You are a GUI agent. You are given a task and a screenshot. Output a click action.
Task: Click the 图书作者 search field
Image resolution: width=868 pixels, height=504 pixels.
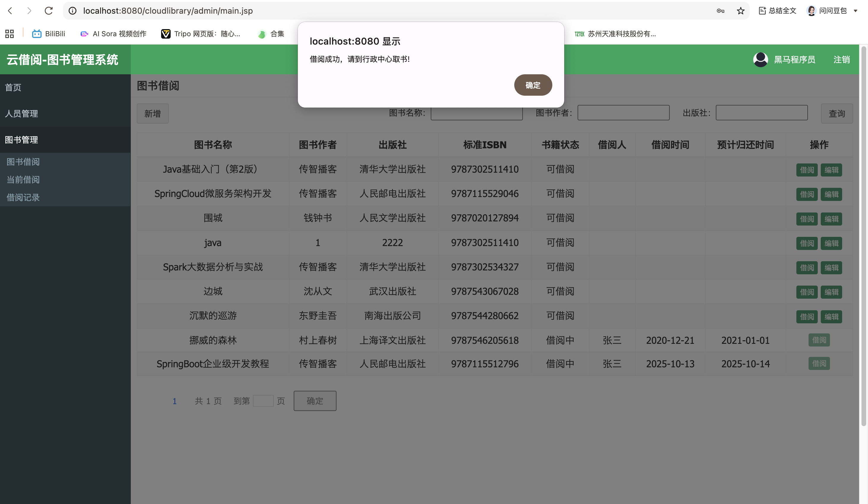pyautogui.click(x=623, y=113)
